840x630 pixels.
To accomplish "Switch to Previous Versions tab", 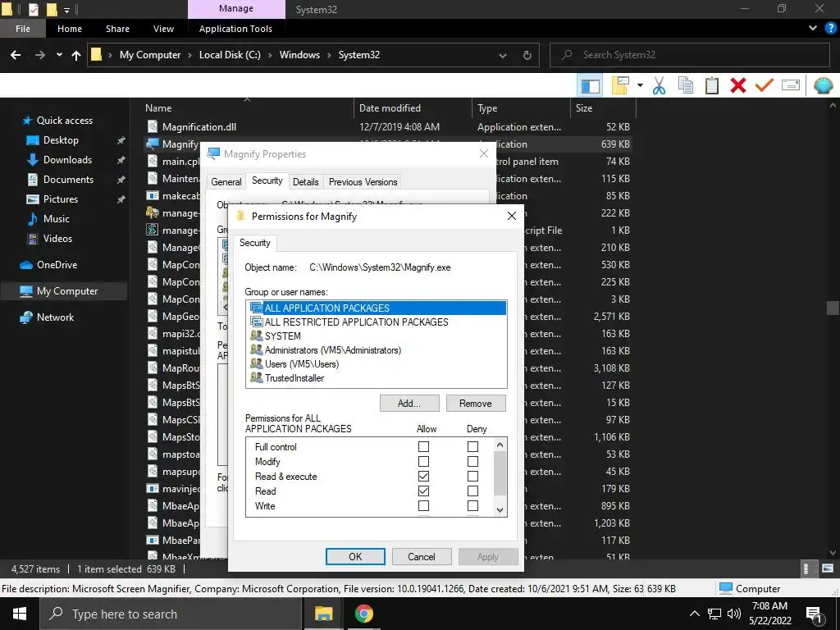I will 363,182.
